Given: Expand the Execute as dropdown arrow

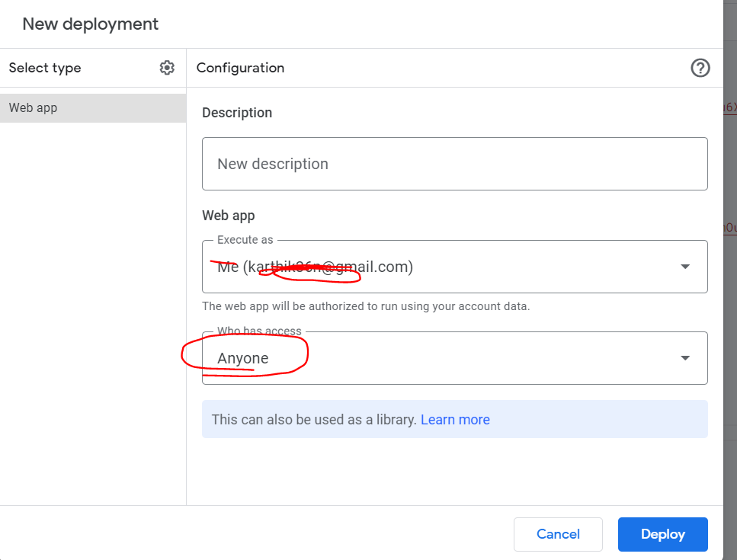Looking at the screenshot, I should [x=684, y=267].
